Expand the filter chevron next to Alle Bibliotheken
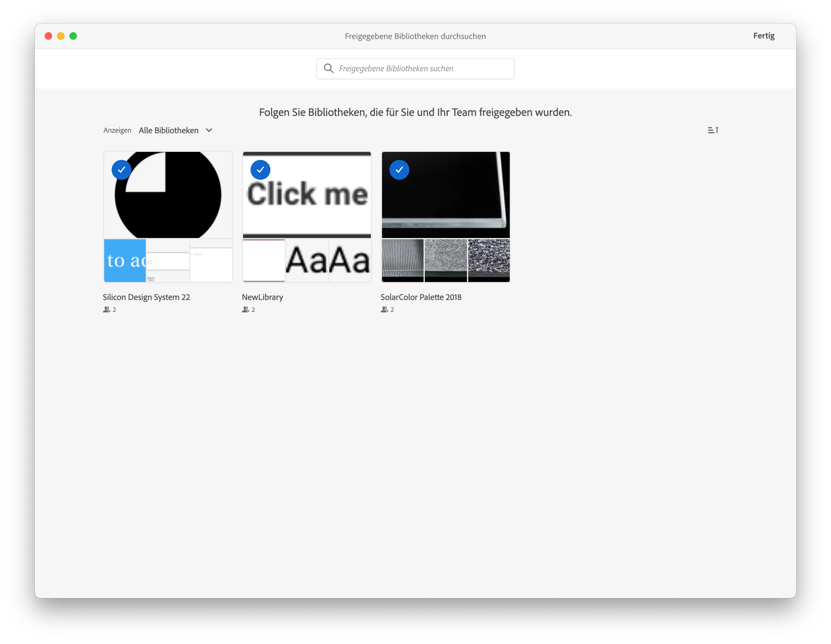The height and width of the screenshot is (644, 831). pos(209,130)
